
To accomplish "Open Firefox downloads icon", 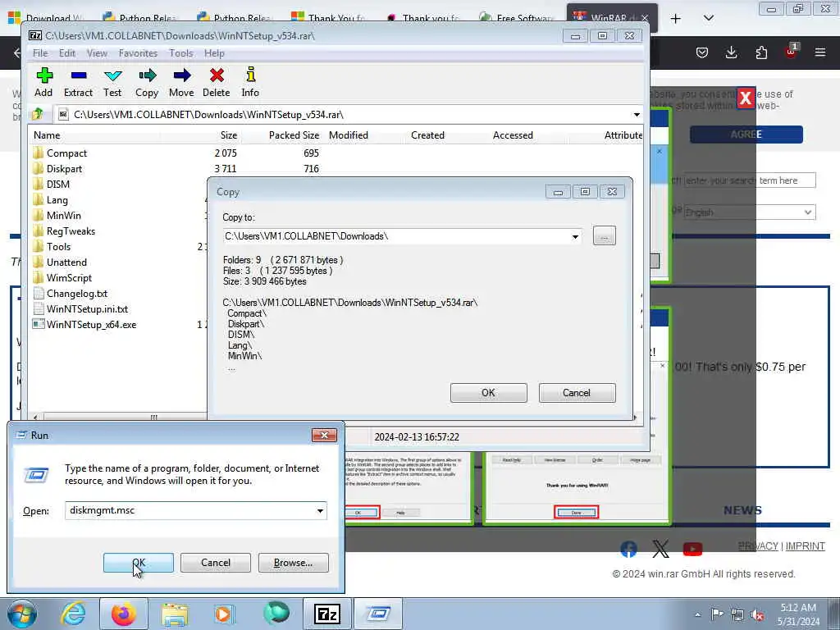I will 731,52.
